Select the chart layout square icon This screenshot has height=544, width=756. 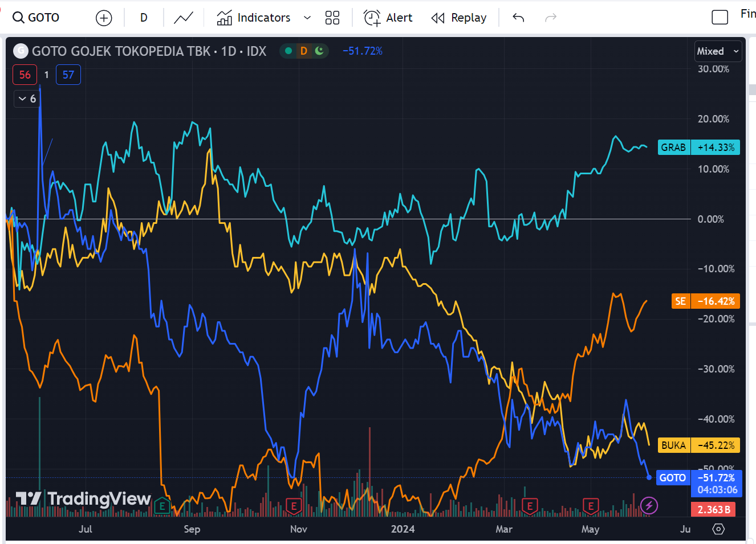click(x=720, y=17)
